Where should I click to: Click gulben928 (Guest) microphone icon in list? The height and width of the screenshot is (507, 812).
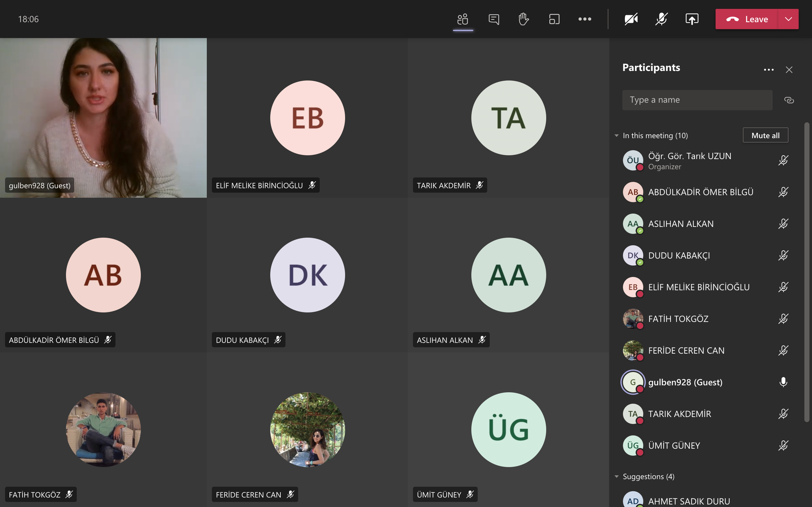pyautogui.click(x=783, y=382)
